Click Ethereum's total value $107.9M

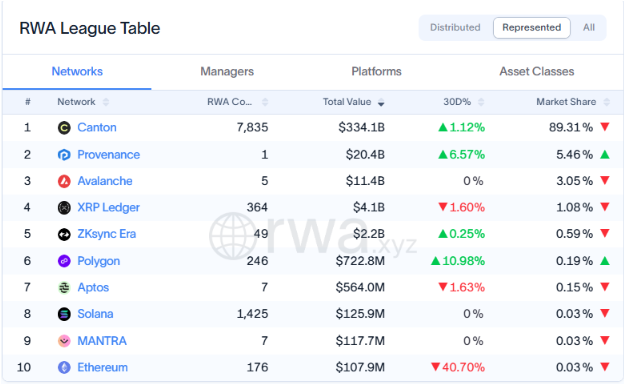pyautogui.click(x=360, y=367)
